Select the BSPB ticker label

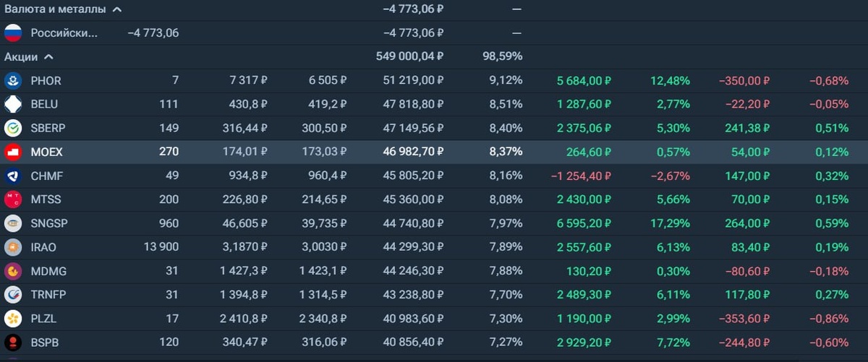[45, 342]
